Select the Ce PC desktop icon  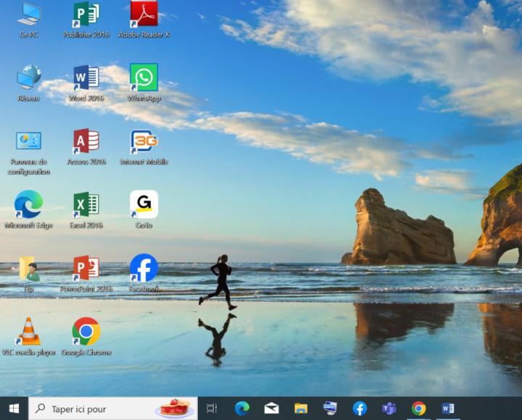coord(28,14)
